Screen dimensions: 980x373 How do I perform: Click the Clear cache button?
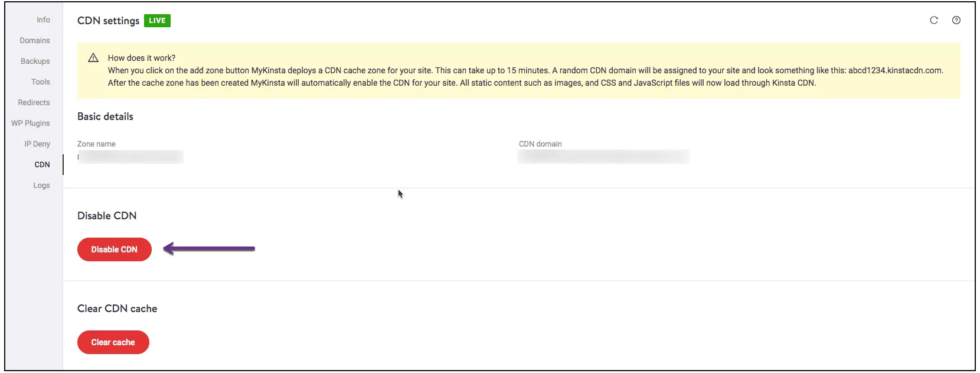(113, 342)
